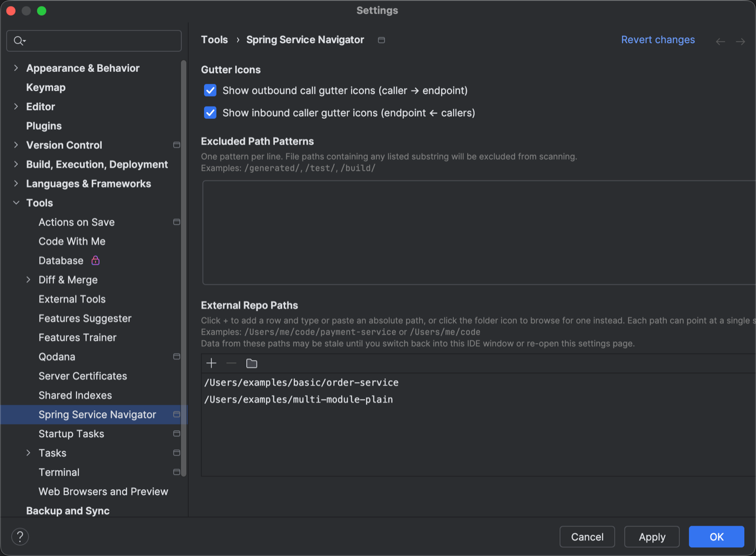Click the Cancel button

pos(587,537)
